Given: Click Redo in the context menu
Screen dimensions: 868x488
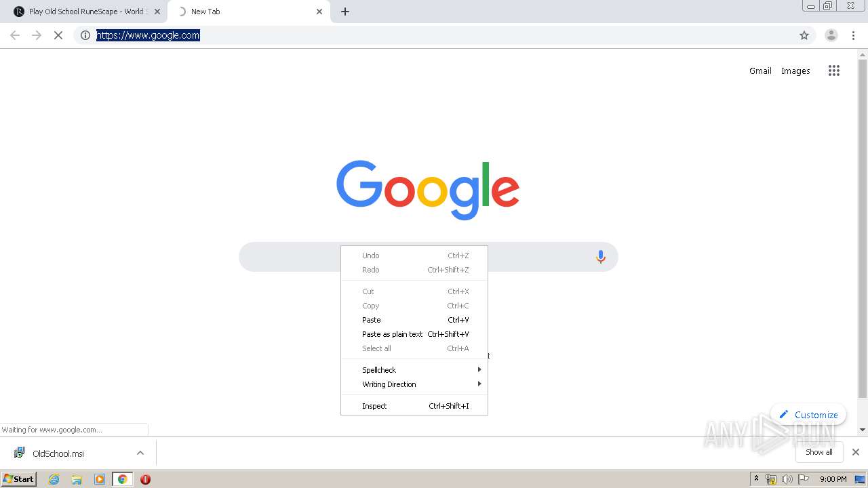Looking at the screenshot, I should [x=414, y=270].
